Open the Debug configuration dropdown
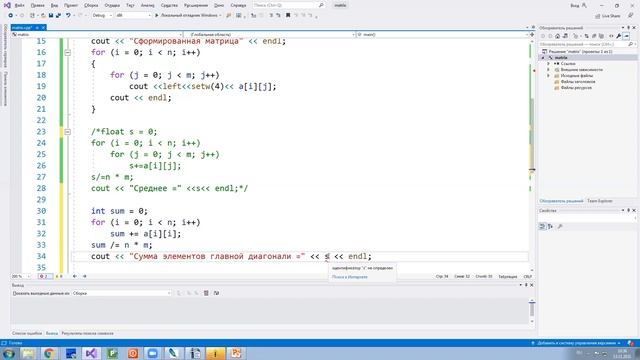 [102, 15]
